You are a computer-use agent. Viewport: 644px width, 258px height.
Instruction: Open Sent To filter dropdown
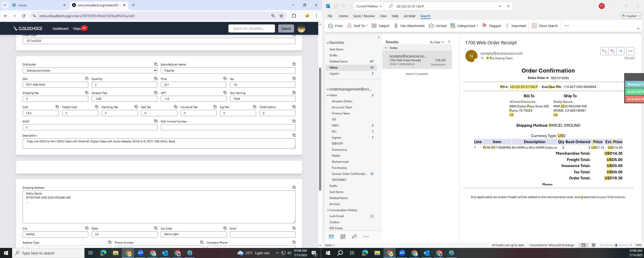(357, 26)
